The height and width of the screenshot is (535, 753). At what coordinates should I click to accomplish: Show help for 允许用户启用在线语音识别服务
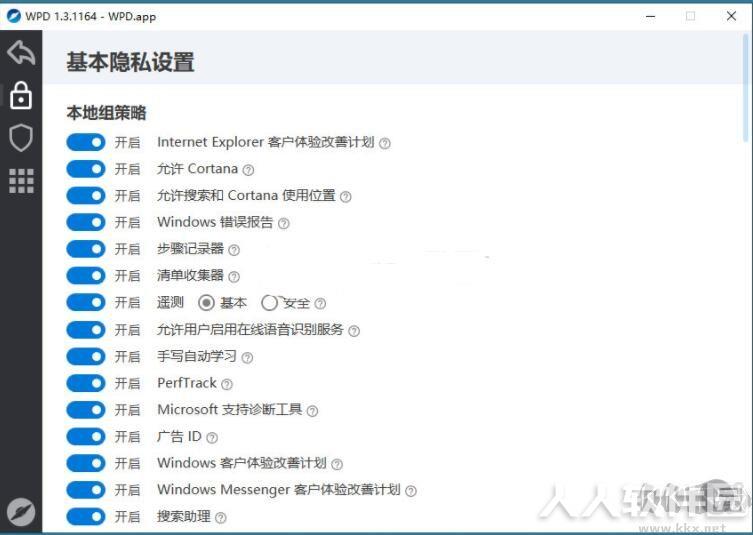click(354, 330)
